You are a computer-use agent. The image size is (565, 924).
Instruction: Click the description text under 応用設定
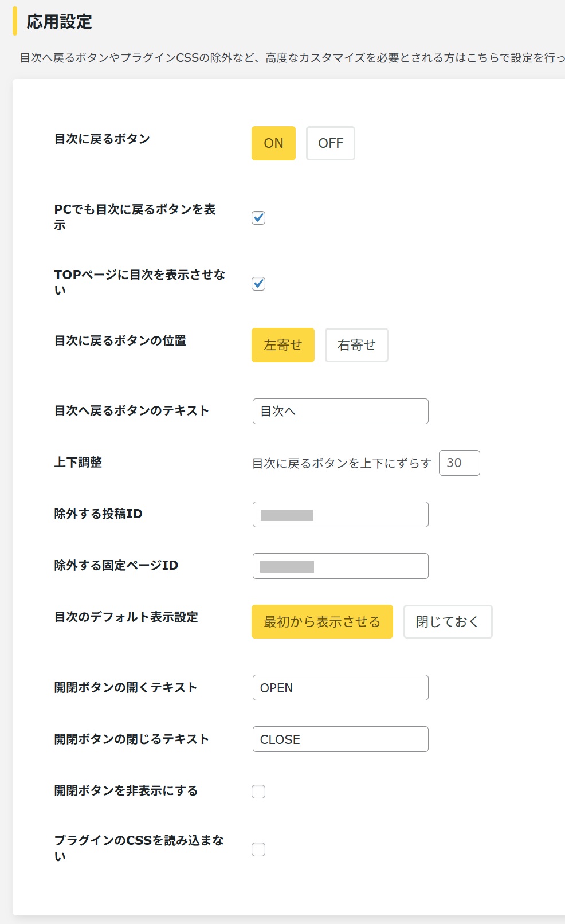[292, 58]
